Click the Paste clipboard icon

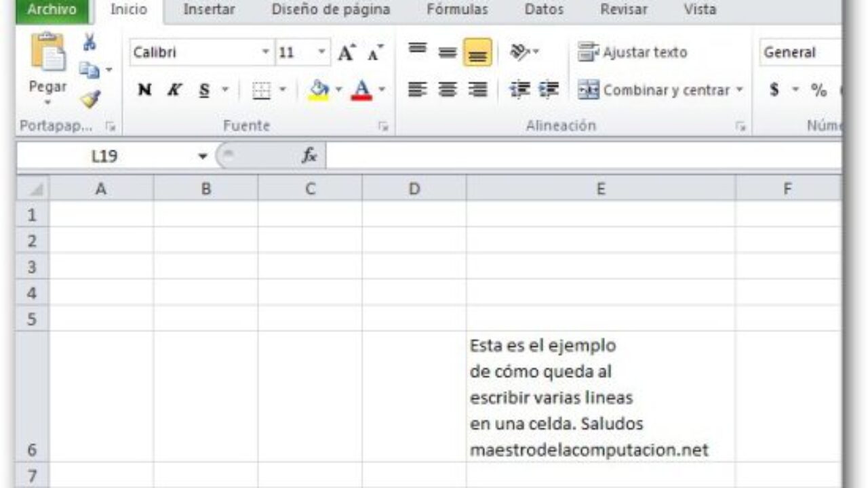[47, 54]
